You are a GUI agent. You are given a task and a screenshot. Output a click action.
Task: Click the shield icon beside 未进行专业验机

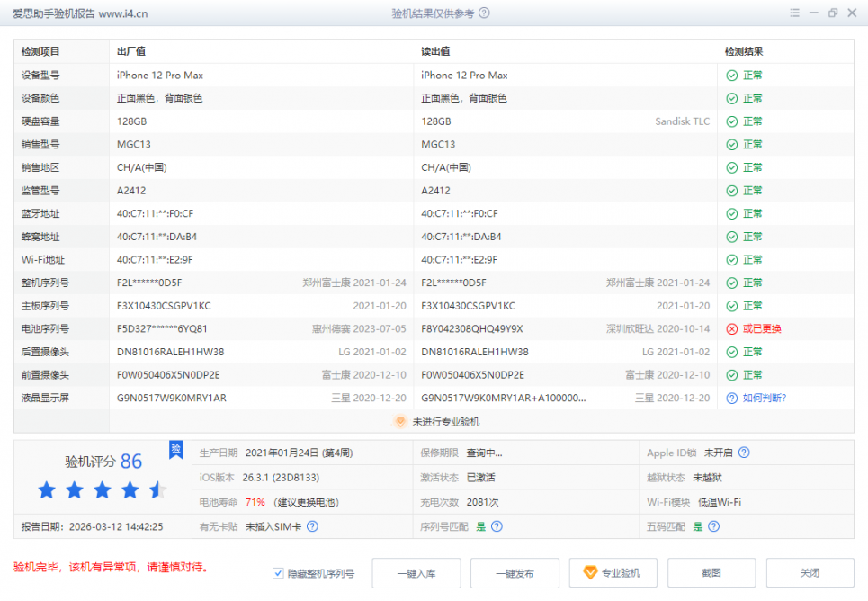tap(401, 421)
